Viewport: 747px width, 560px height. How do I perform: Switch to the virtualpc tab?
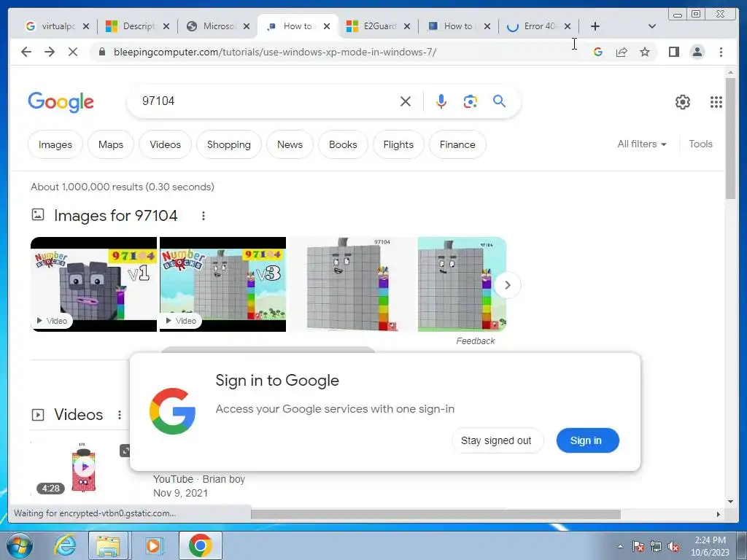pyautogui.click(x=57, y=26)
